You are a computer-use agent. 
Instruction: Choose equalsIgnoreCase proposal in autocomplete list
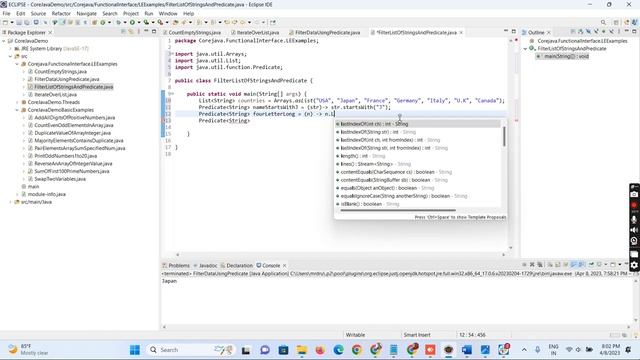pos(417,196)
